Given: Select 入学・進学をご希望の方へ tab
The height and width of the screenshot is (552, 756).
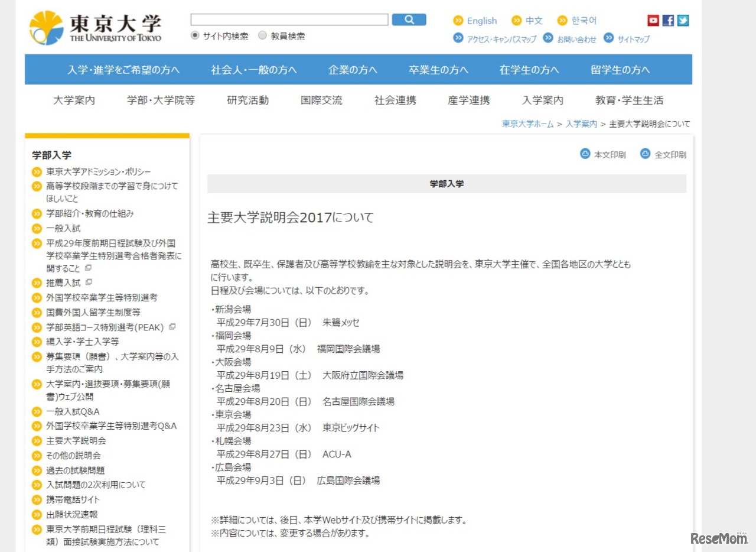Looking at the screenshot, I should [x=123, y=70].
